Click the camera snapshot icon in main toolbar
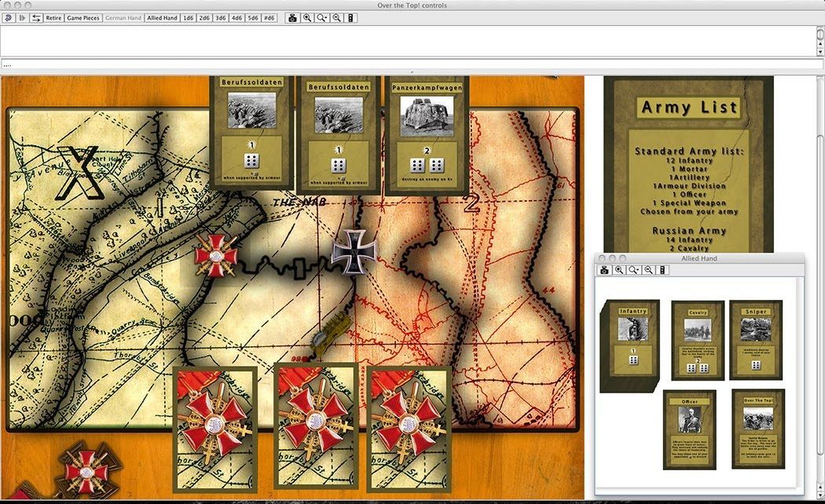Screen dimensions: 825x504 (x=292, y=18)
